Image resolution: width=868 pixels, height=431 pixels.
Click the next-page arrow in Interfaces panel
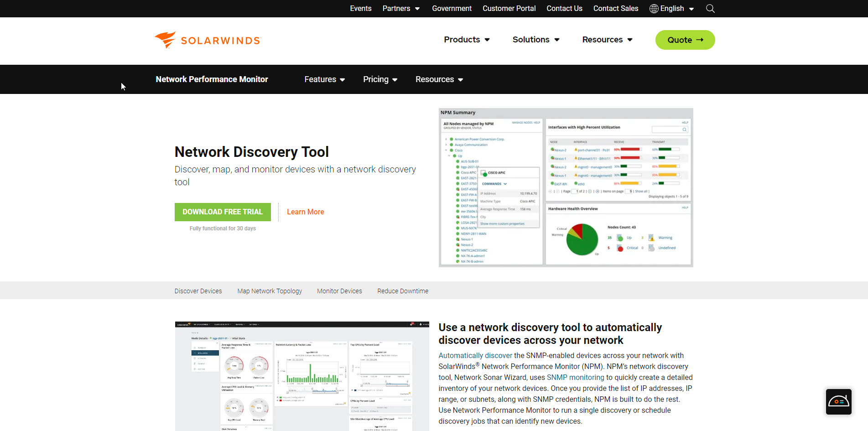tap(590, 191)
